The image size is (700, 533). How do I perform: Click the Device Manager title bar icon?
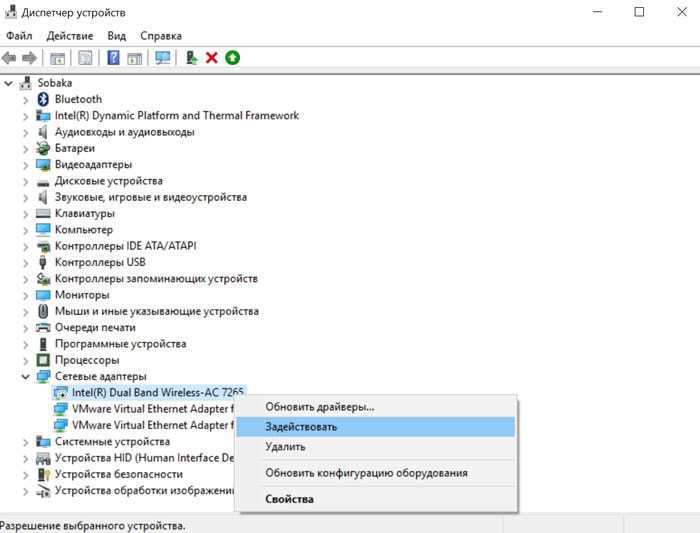[x=11, y=12]
